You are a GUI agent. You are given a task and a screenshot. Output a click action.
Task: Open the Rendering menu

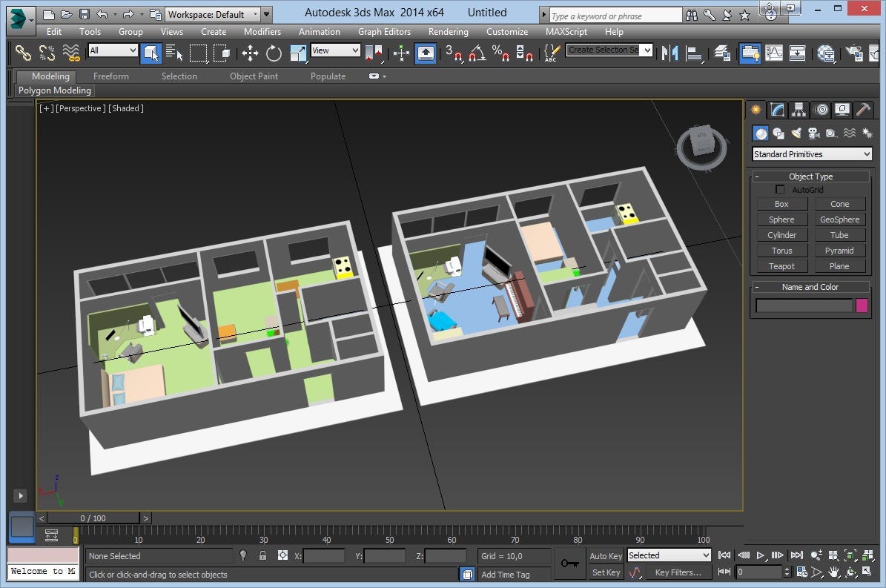pos(448,32)
